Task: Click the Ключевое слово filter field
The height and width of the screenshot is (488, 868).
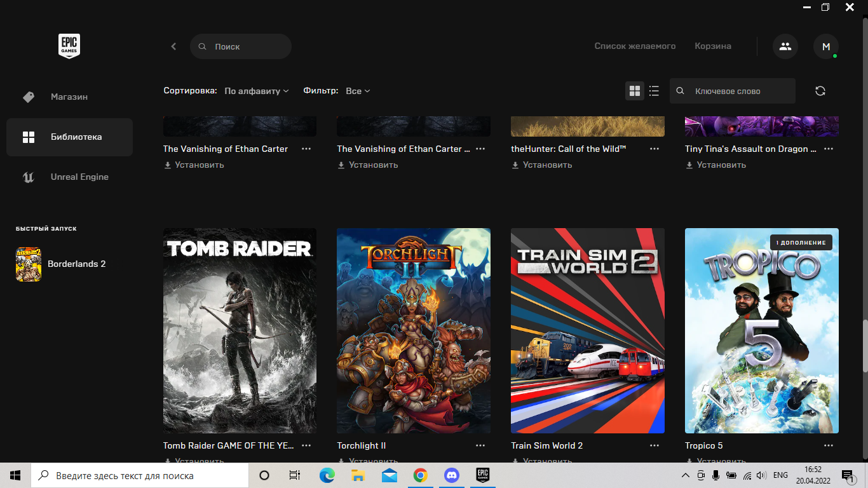Action: pyautogui.click(x=733, y=91)
